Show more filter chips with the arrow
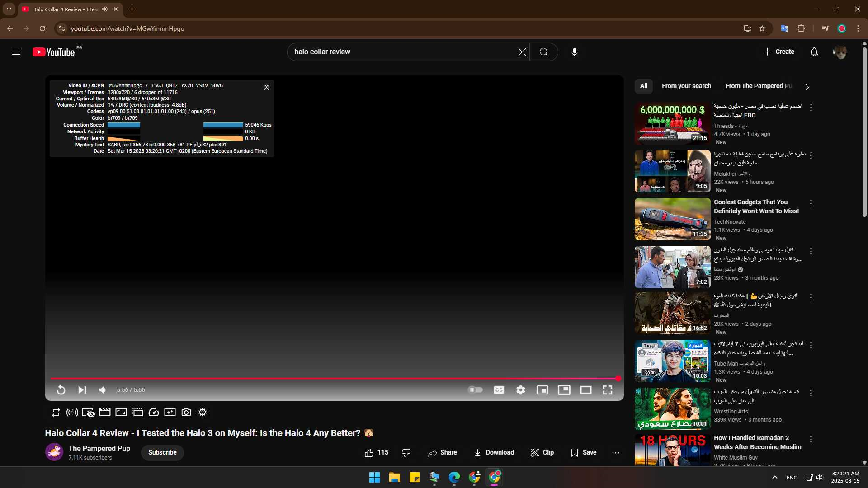Image resolution: width=868 pixels, height=488 pixels. coord(807,87)
